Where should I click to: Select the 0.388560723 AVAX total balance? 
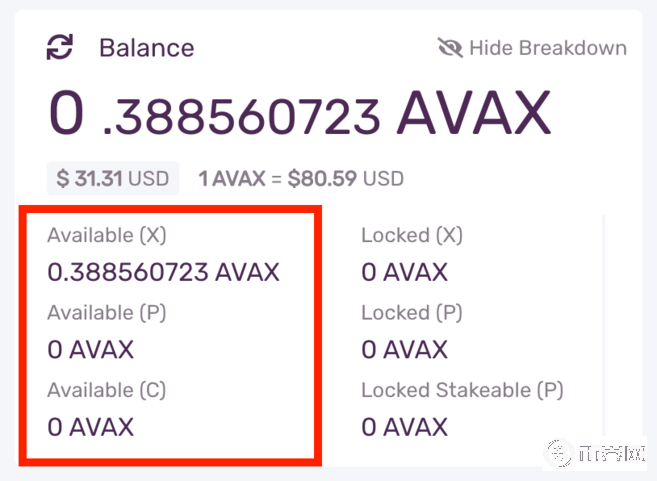click(x=300, y=115)
